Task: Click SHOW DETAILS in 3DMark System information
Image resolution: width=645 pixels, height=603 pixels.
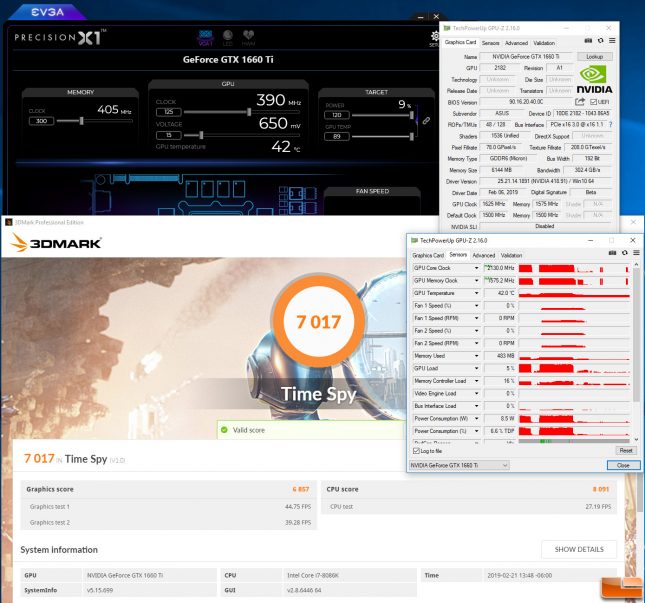Action: 579,549
